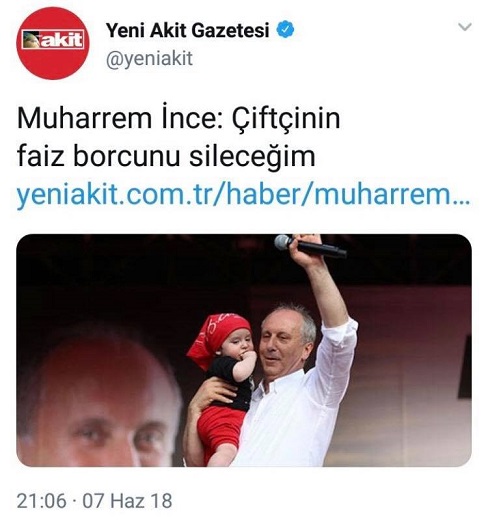Click the baby's red bandana in photo
The width and height of the screenshot is (488, 522).
click(218, 337)
